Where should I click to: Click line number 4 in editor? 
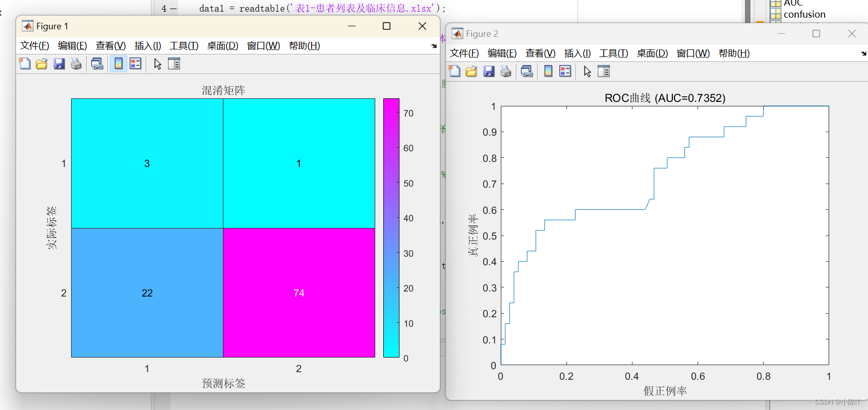(x=164, y=9)
